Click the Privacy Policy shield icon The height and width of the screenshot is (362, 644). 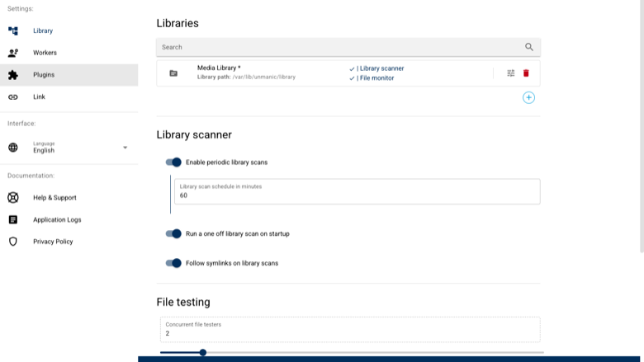click(13, 242)
